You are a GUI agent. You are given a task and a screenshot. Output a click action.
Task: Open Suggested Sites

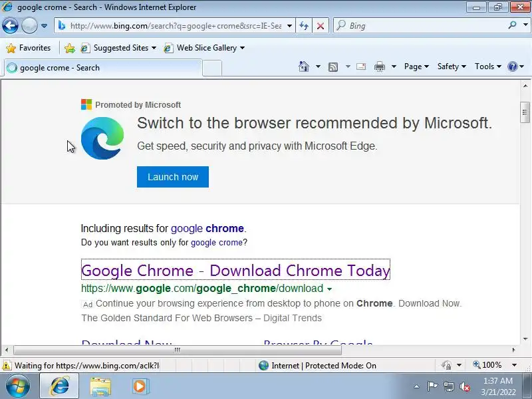coord(118,48)
